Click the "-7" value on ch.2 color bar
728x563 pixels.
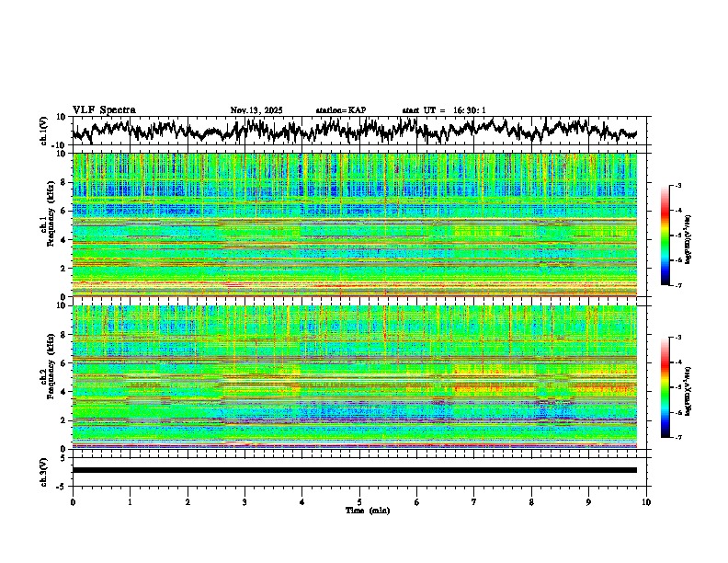(678, 437)
